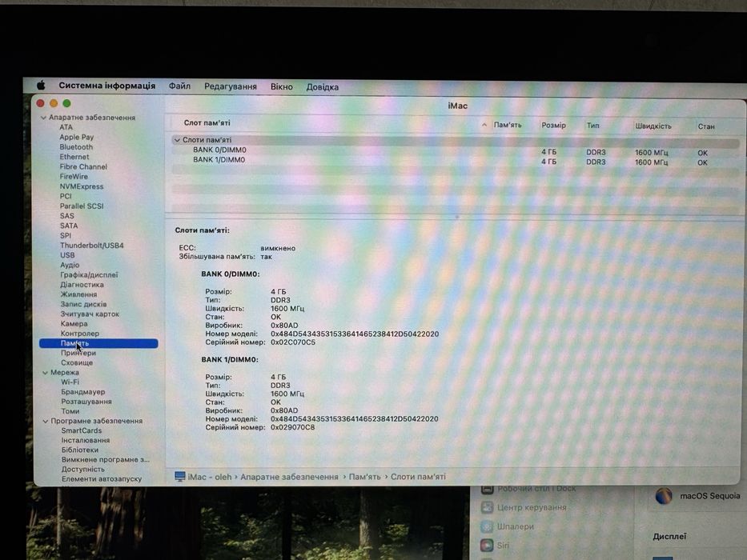Select Елементи автозапуску in the sidebar

[x=102, y=479]
